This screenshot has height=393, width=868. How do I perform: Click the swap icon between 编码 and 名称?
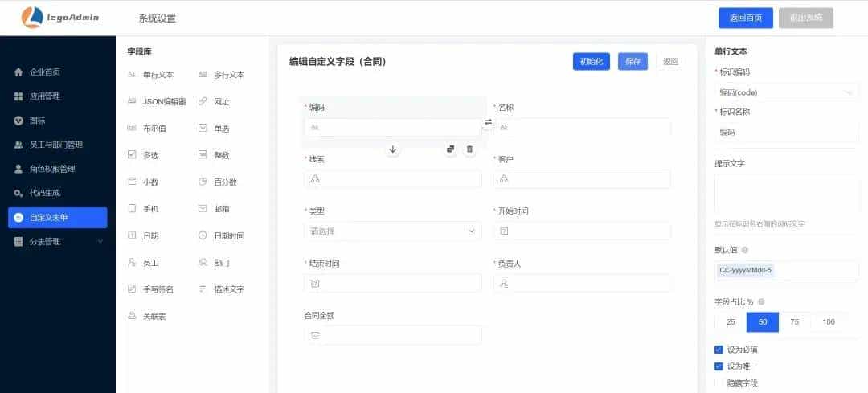click(489, 122)
